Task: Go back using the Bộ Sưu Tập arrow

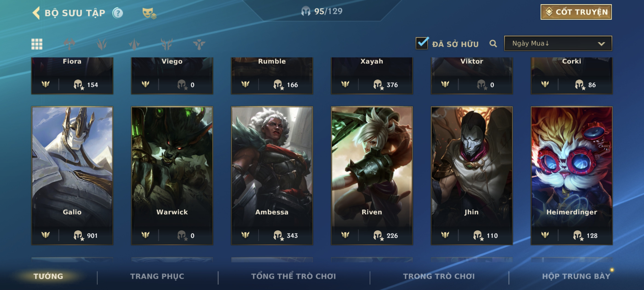Action: (36, 13)
